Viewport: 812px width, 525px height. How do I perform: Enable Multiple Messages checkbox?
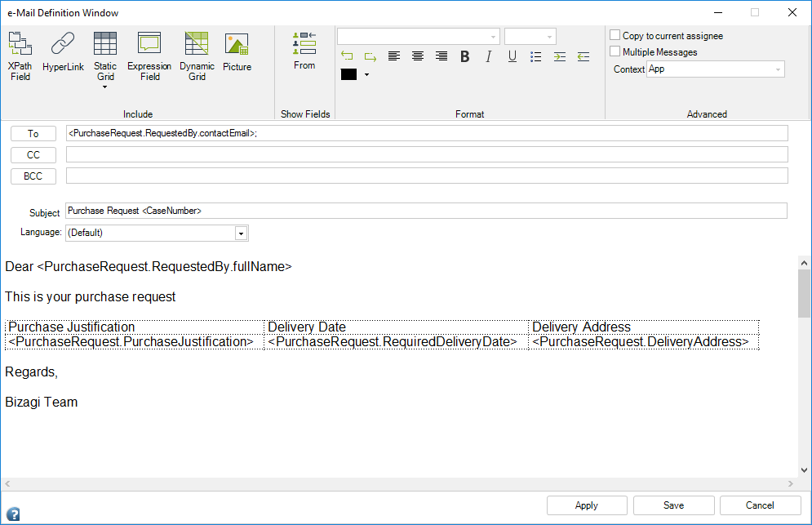pyautogui.click(x=615, y=51)
